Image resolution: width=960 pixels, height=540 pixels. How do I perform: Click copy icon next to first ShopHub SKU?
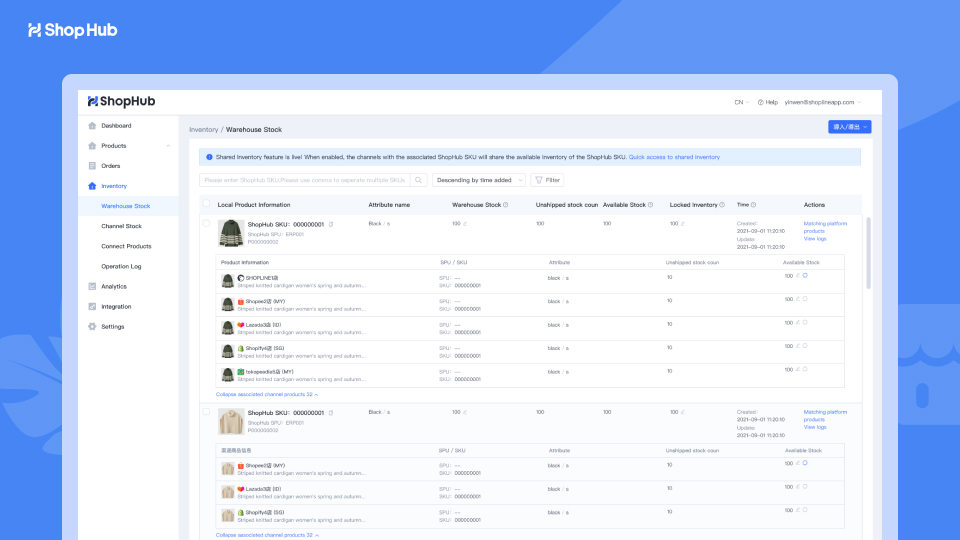click(331, 224)
